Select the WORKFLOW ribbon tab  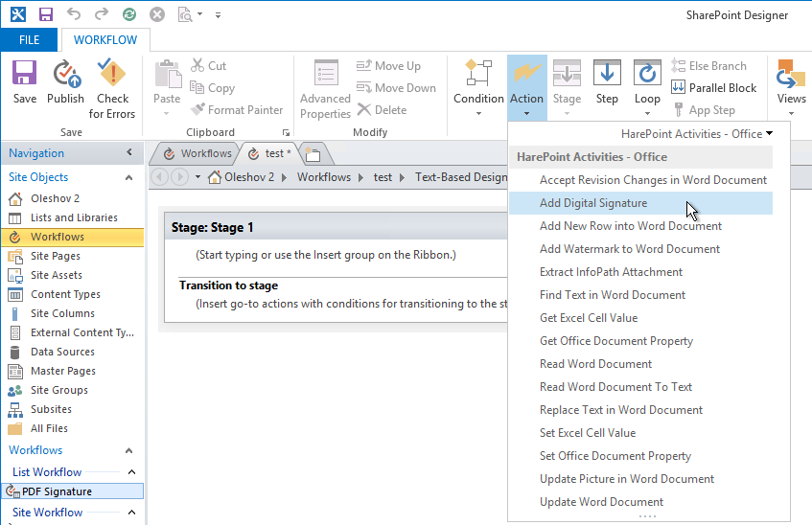pyautogui.click(x=105, y=40)
